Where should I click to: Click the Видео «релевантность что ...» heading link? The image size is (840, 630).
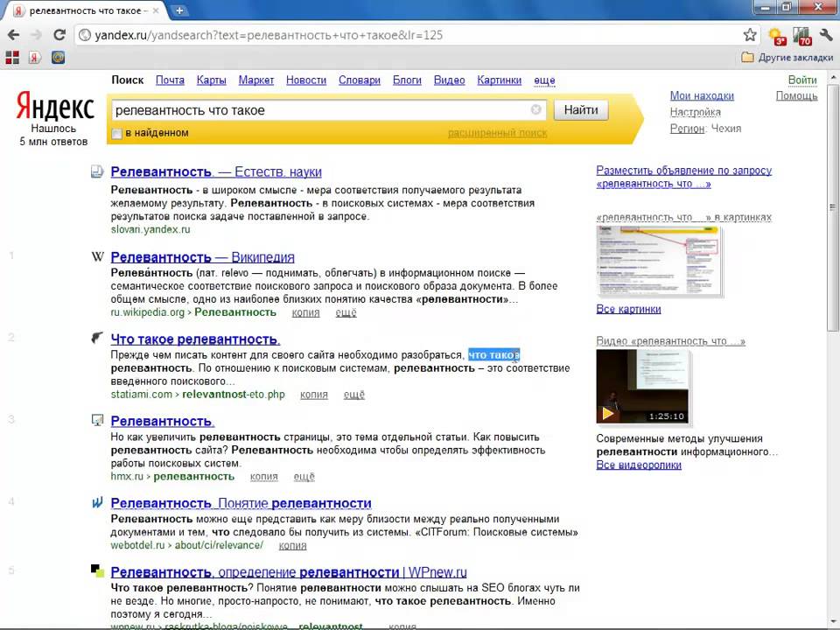coord(671,341)
